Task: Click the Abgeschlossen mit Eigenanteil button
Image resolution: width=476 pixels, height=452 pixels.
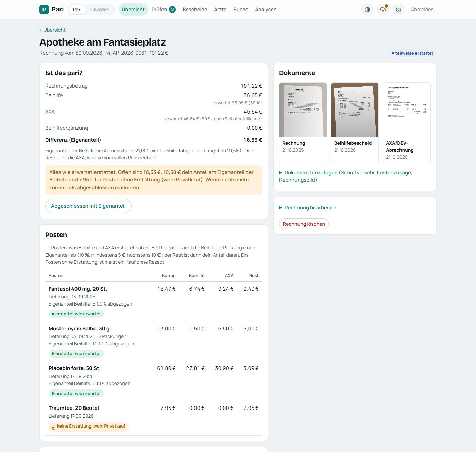Action: click(x=88, y=206)
